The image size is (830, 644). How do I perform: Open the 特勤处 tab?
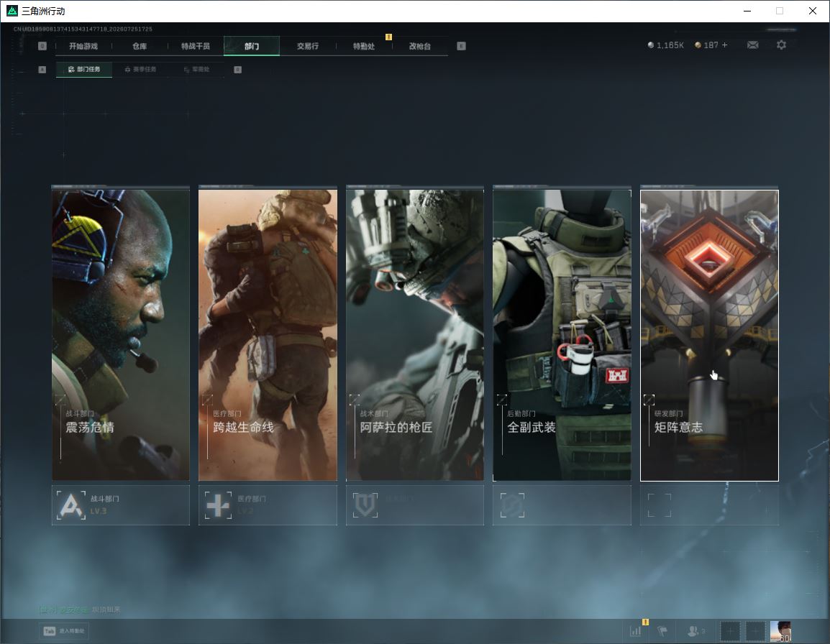[364, 46]
